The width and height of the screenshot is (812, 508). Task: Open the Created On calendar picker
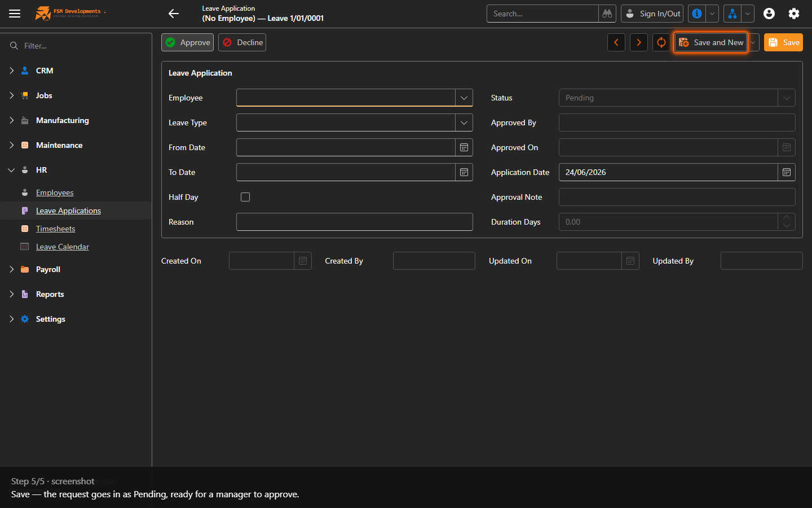pos(303,261)
